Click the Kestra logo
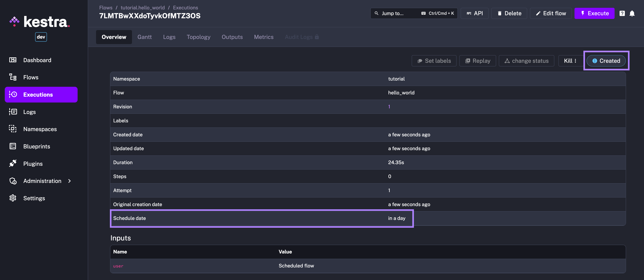The image size is (644, 280). pos(39,22)
